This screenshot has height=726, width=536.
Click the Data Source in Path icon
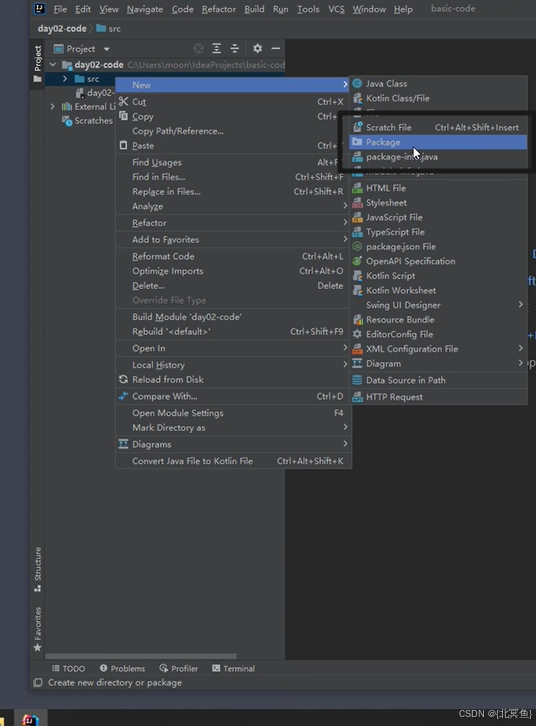coord(357,380)
